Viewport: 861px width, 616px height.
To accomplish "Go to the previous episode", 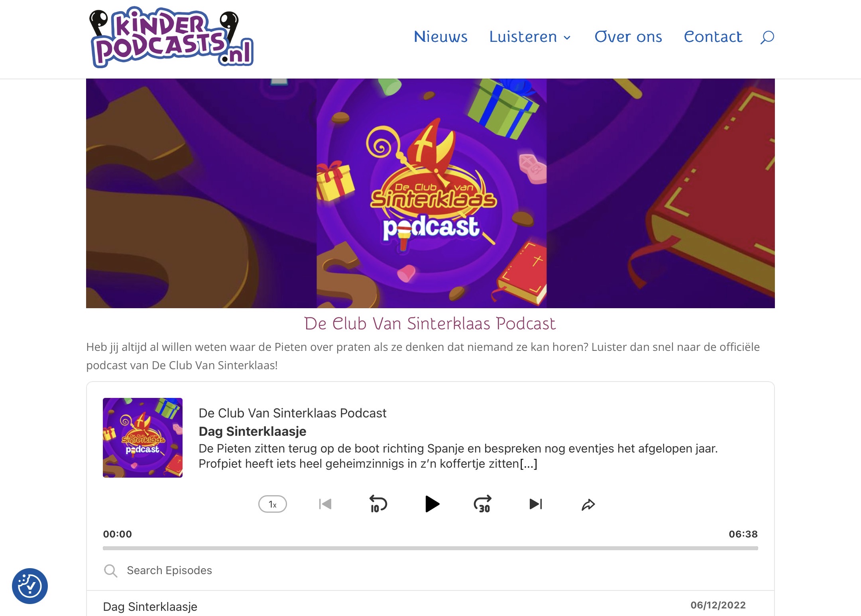I will (325, 504).
